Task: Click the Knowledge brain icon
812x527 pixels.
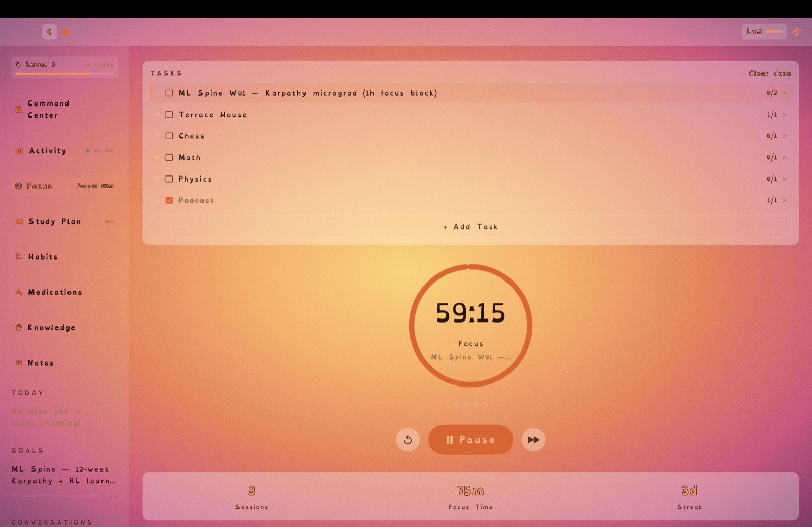Action: (19, 327)
